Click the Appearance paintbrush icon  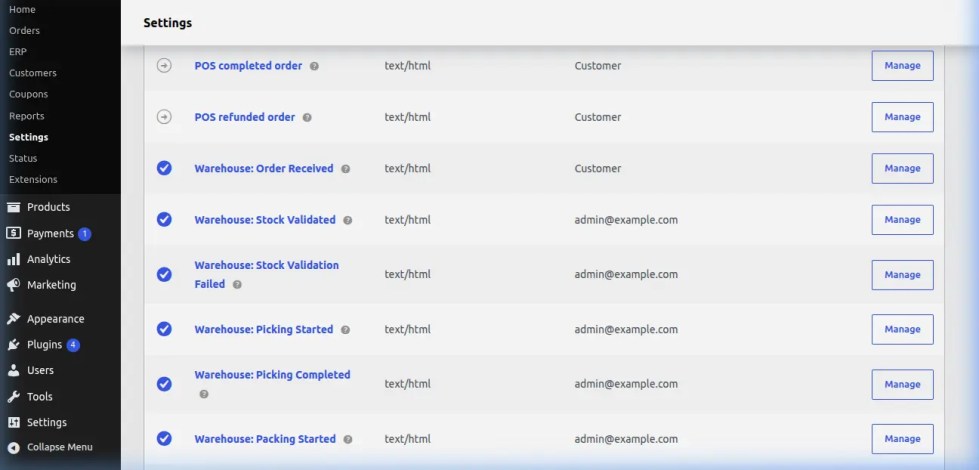click(x=14, y=319)
